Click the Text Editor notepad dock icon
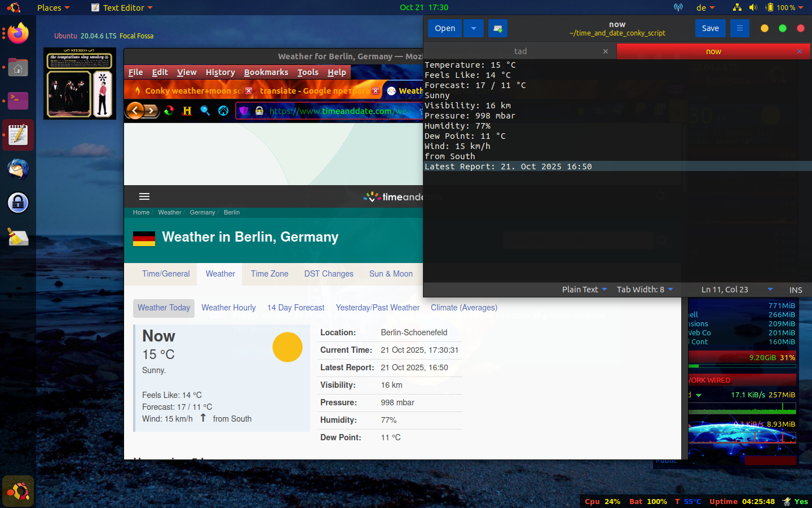The height and width of the screenshot is (508, 812). click(x=18, y=135)
